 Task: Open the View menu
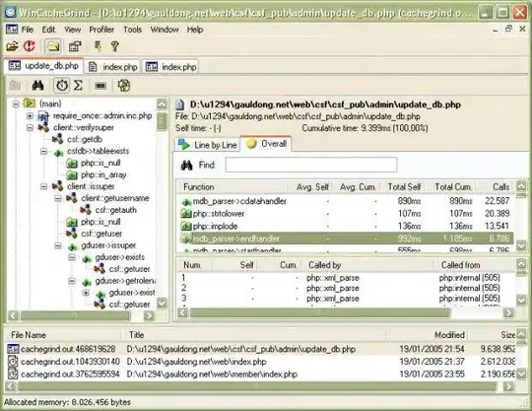[x=73, y=30]
